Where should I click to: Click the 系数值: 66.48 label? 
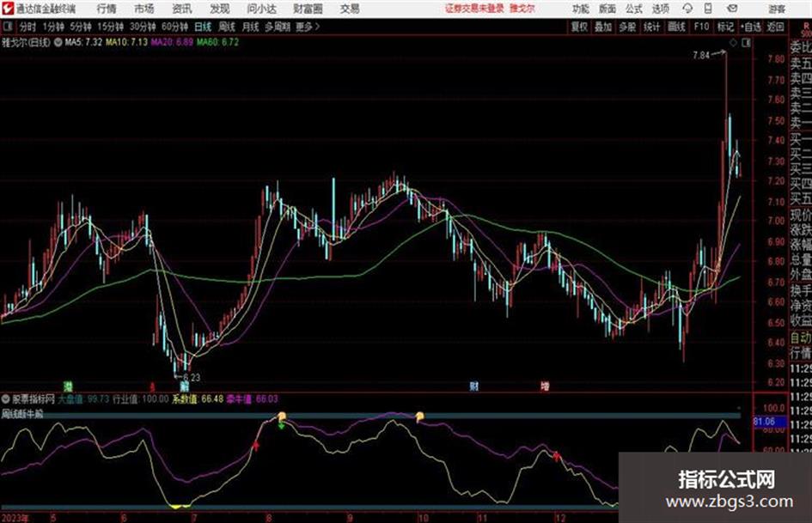point(198,399)
